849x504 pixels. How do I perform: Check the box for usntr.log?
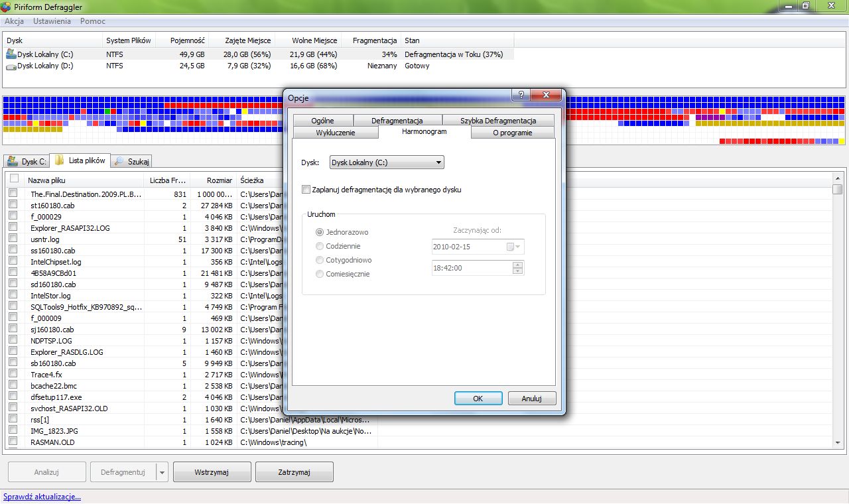[x=13, y=239]
